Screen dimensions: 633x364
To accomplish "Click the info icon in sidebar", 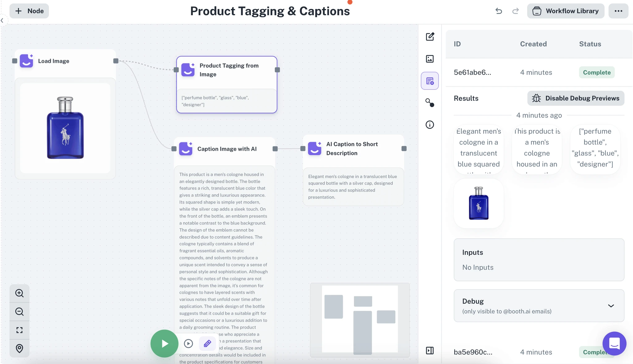I will point(430,125).
